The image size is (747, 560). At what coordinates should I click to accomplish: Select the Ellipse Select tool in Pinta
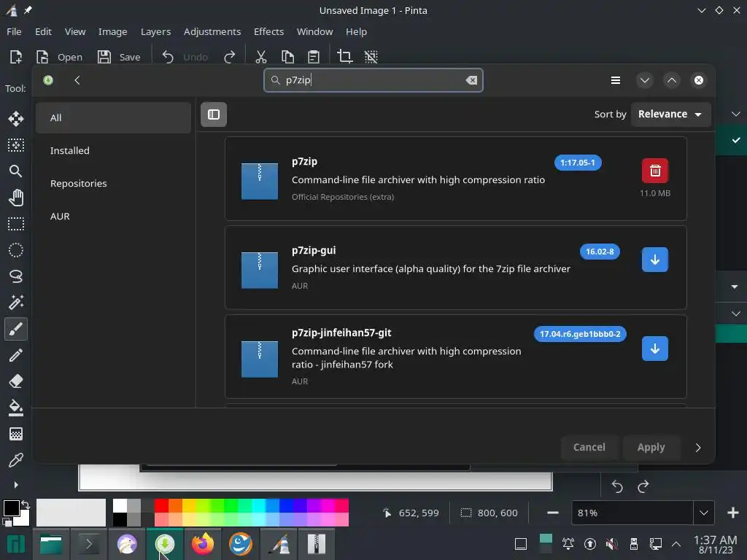click(x=16, y=250)
